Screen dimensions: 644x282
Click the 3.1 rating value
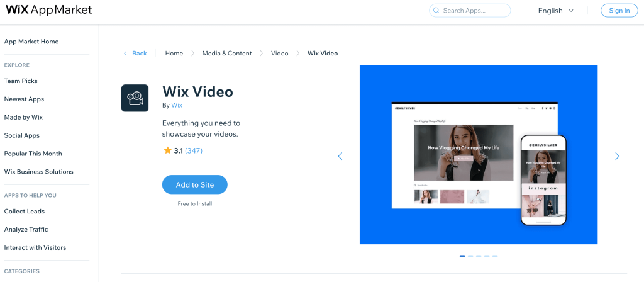point(178,151)
